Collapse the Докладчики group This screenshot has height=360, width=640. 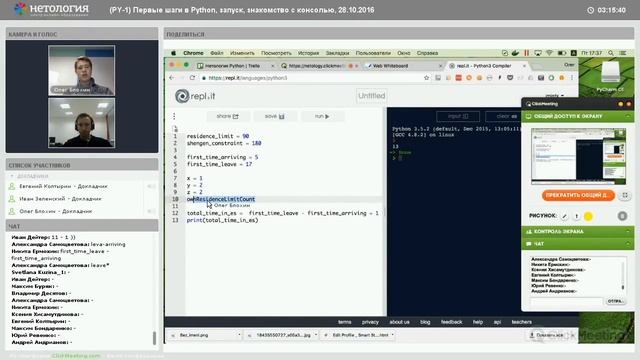tap(12, 176)
